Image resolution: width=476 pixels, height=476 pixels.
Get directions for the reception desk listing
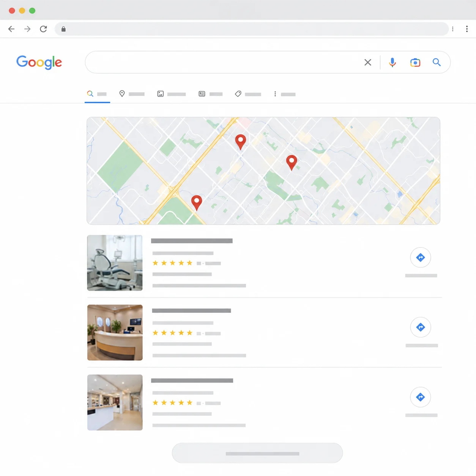421,327
